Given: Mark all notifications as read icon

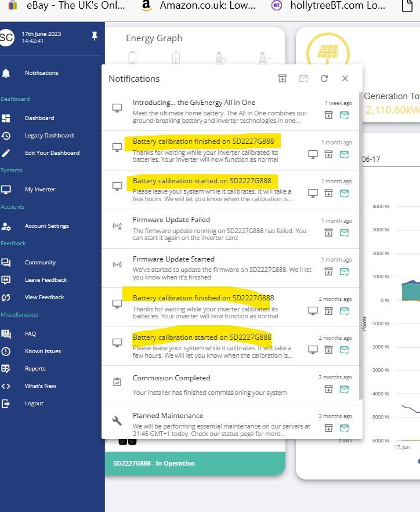Looking at the screenshot, I should (303, 78).
